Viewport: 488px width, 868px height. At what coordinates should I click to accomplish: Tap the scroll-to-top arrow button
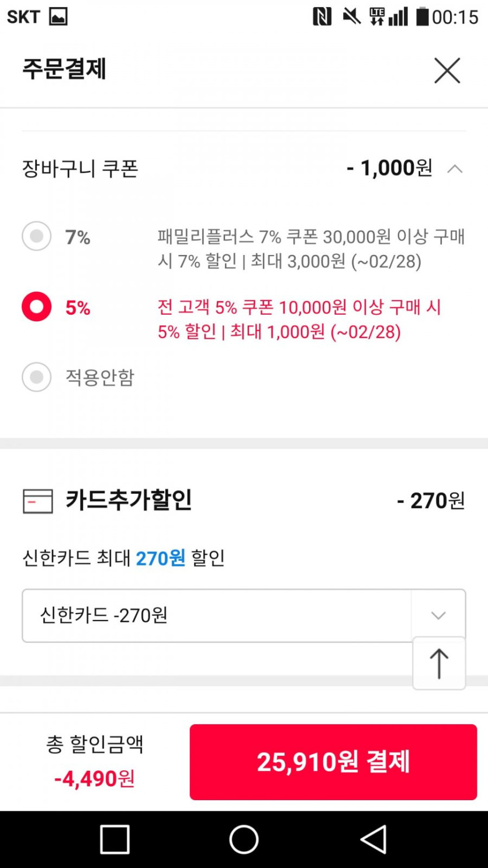click(x=439, y=663)
